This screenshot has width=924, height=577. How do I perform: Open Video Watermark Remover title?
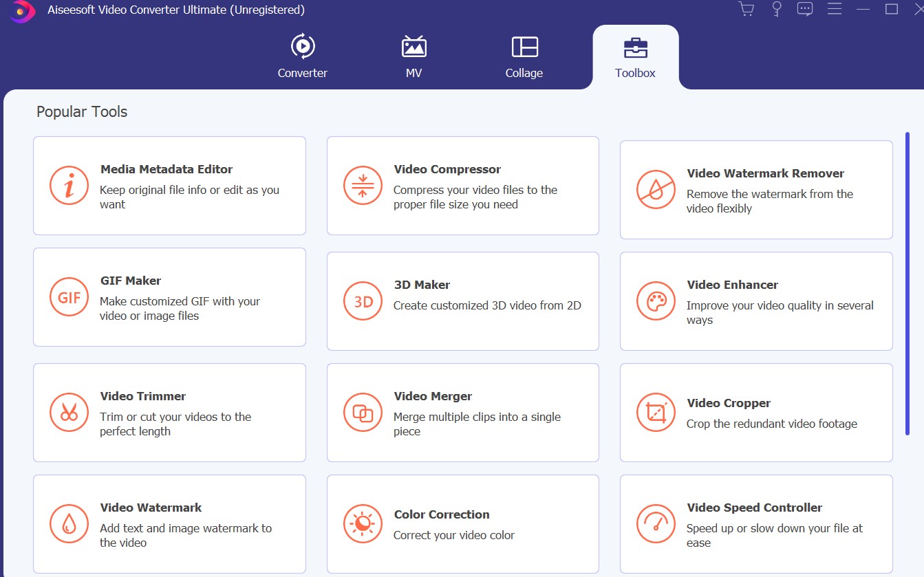765,173
